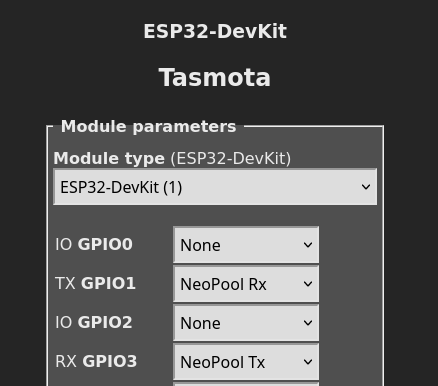
Task: Open the NeoPool Rx dropdown
Action: (x=246, y=284)
